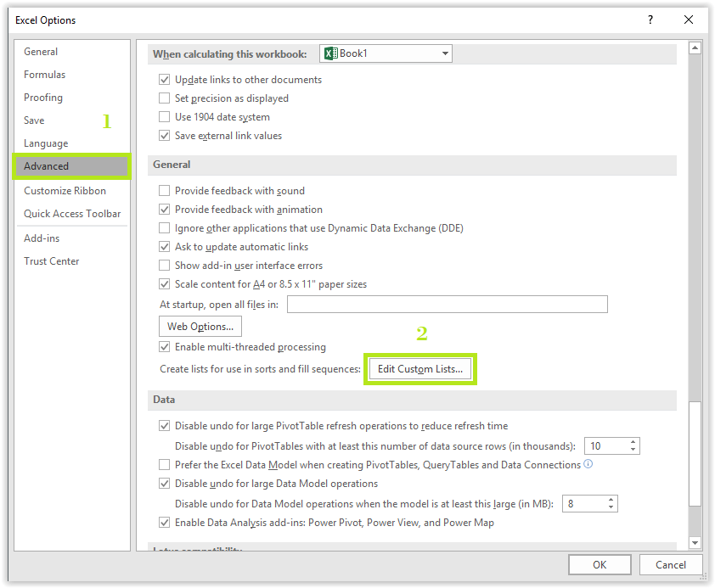Confirm options with OK button

tap(600, 565)
